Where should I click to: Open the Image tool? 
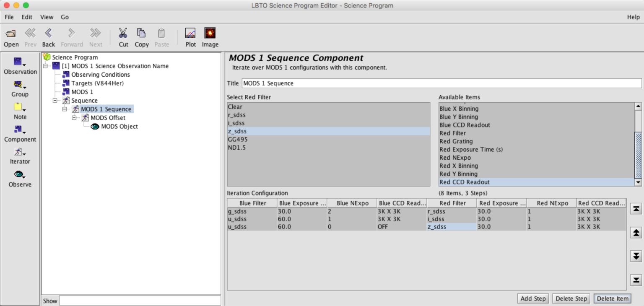click(210, 33)
